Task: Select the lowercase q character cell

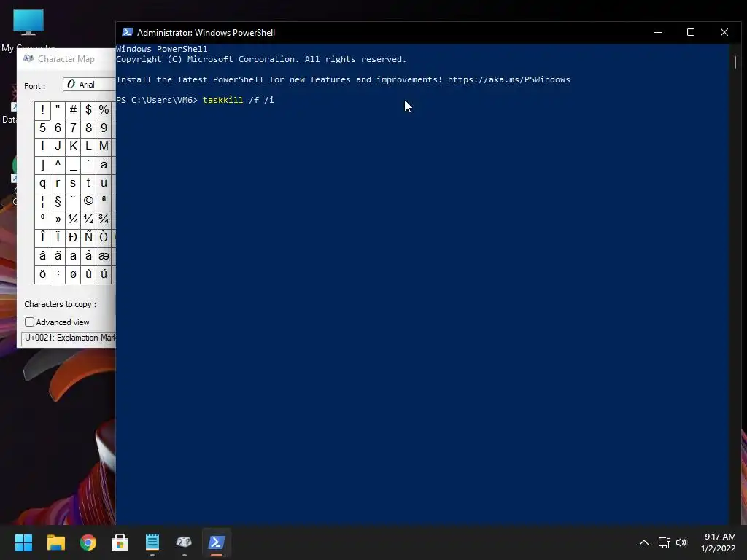Action: click(x=42, y=183)
